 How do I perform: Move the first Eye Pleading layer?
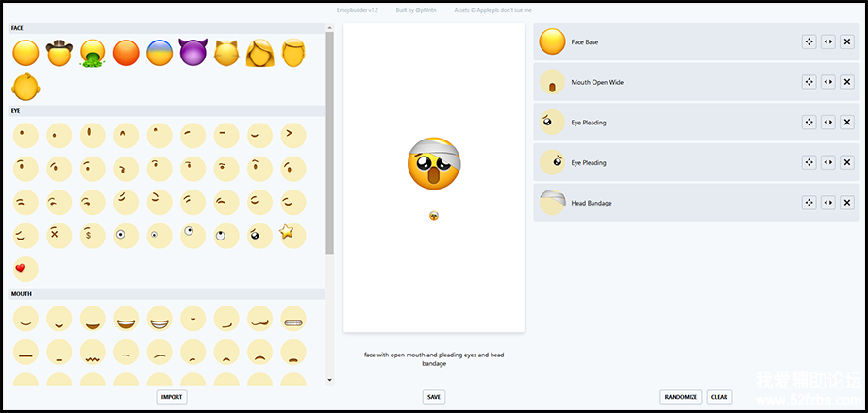pos(809,123)
